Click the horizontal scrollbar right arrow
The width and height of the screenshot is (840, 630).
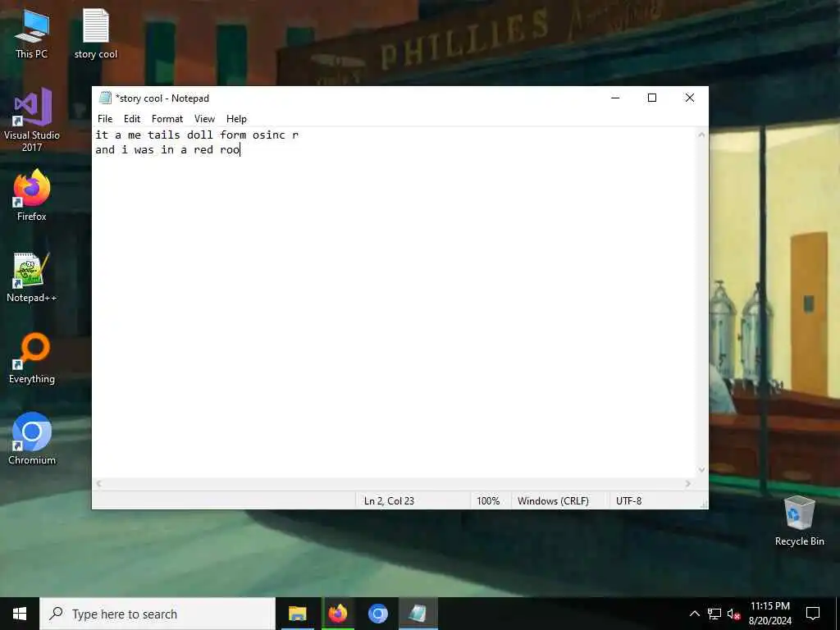tap(688, 483)
